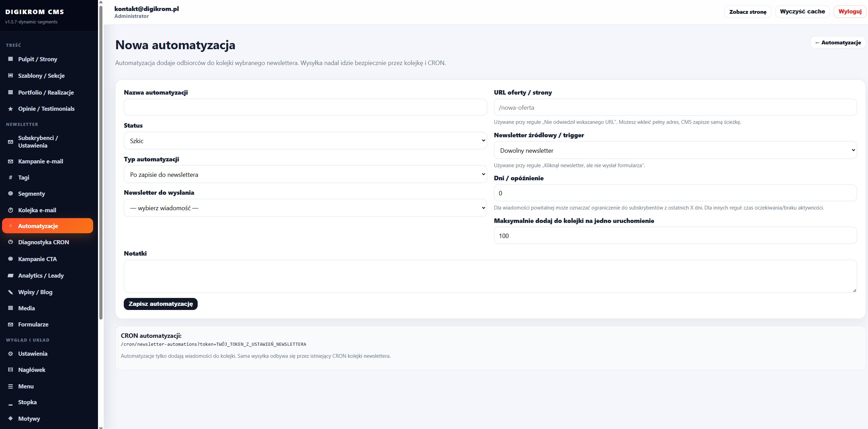The image size is (868, 429).
Task: Expand the Typ automatyzacji dropdown
Action: click(x=305, y=174)
